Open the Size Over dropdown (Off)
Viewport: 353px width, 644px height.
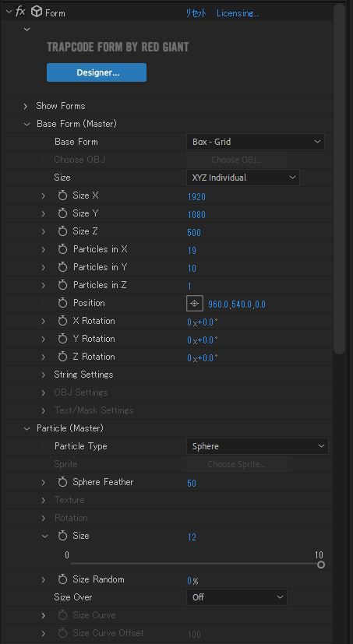pyautogui.click(x=237, y=597)
